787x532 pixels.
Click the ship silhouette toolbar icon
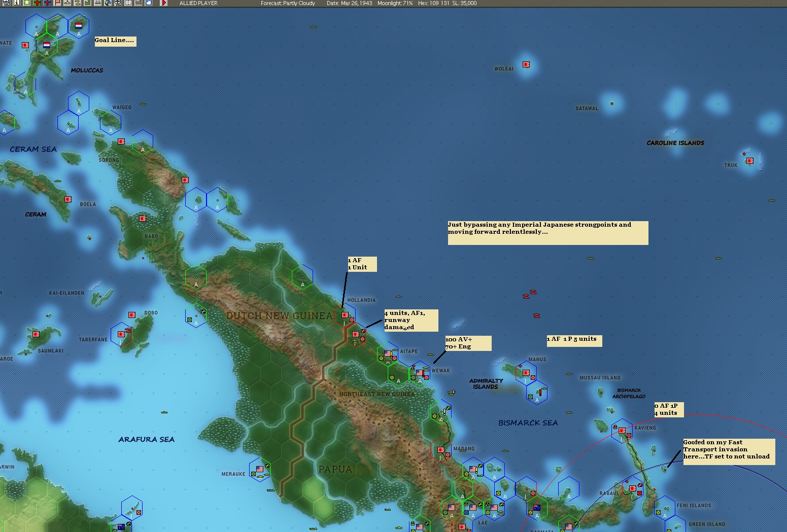(98, 3)
